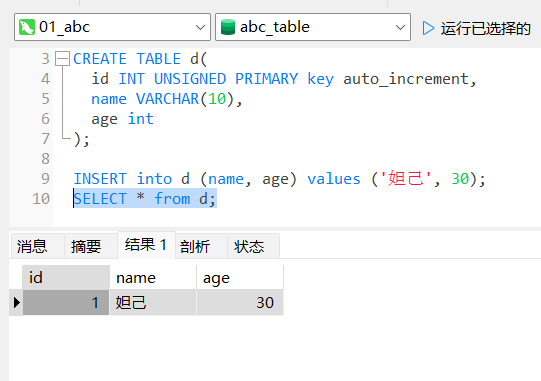The image size is (541, 381).
Task: Click line number 9 in gutter
Action: [x=46, y=179]
